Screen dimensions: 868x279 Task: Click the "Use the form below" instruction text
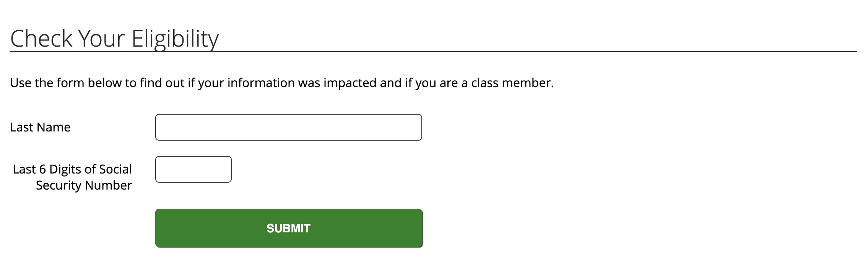point(281,83)
